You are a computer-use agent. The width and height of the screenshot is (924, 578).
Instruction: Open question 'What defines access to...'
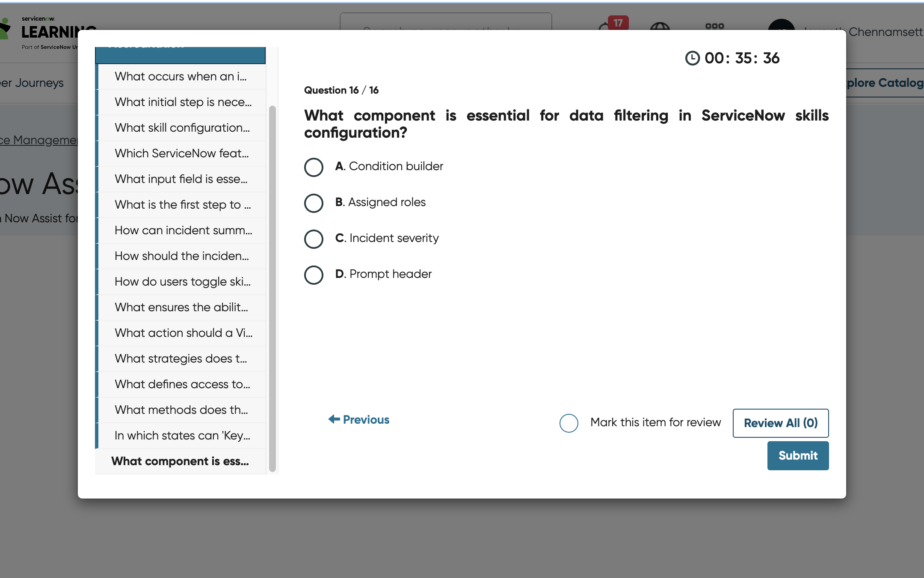pos(182,384)
